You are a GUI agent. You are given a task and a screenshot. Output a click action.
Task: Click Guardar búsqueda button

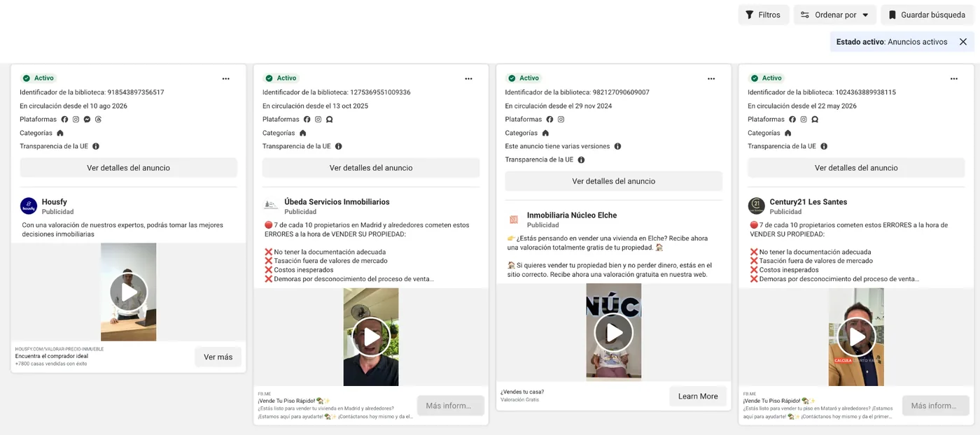[927, 15]
